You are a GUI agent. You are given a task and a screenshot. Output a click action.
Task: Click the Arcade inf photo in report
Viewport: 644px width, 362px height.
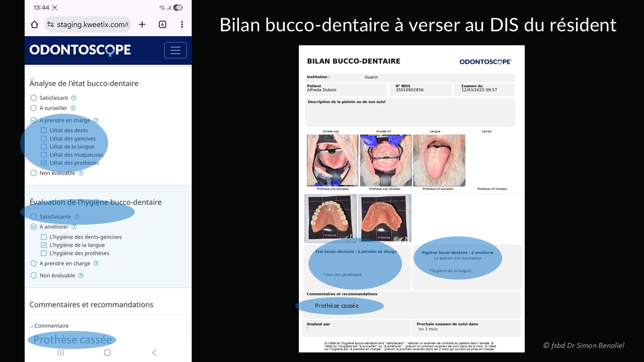[386, 160]
